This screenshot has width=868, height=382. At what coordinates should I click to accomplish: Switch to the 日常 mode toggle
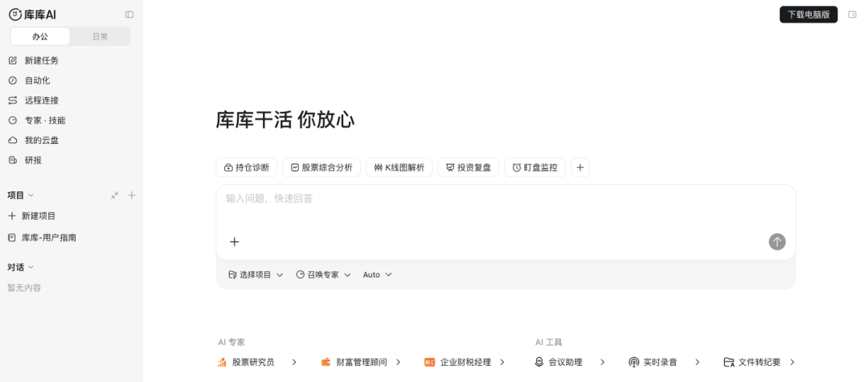[x=100, y=36]
